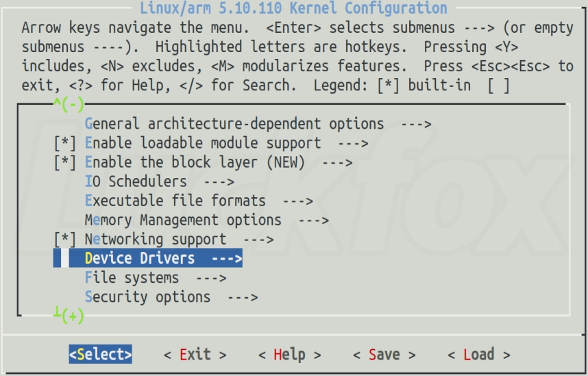Open IO Schedulers submenu
This screenshot has width=588, height=376.
tap(160, 181)
